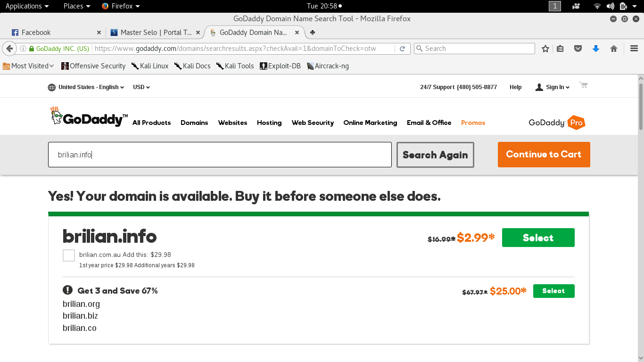Click the Firefox back arrow button
The width and height of the screenshot is (644, 362).
tap(9, 49)
